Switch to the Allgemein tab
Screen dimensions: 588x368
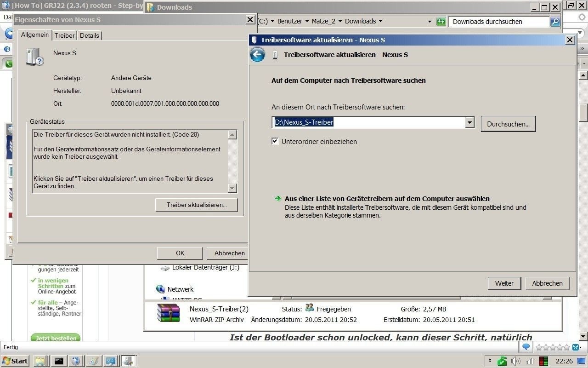[x=35, y=35]
